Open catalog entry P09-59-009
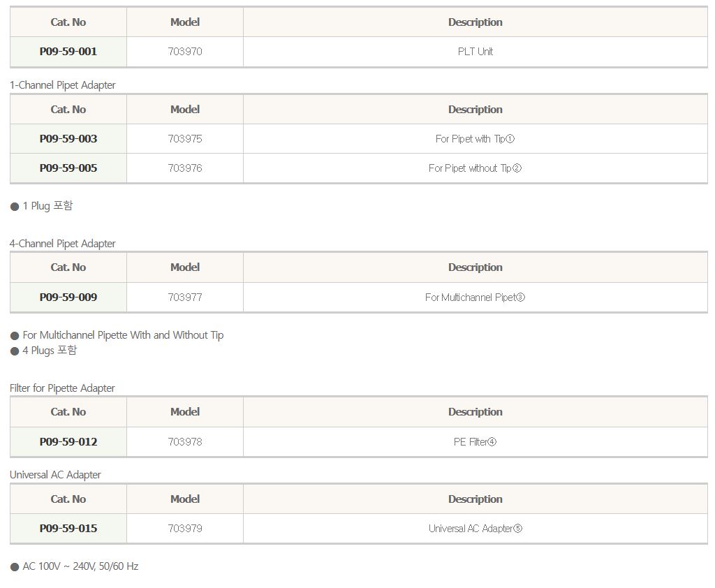Screen dimensions: 715x588 (68, 297)
